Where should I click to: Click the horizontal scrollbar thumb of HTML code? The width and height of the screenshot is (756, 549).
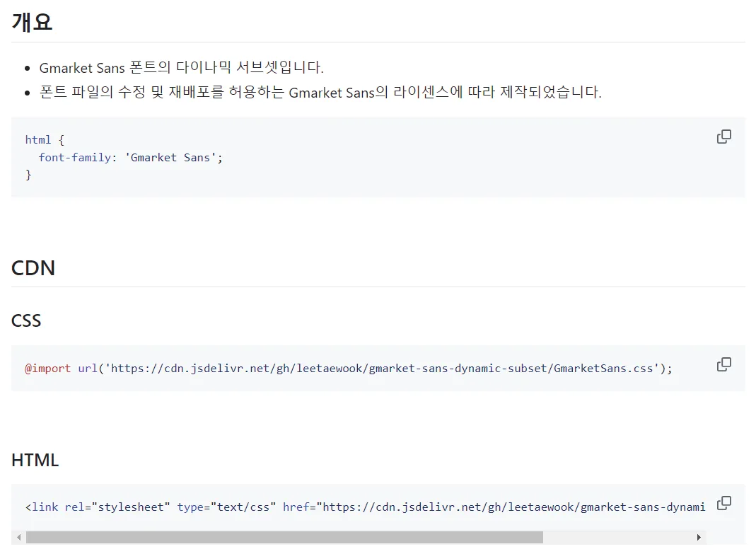pos(284,538)
